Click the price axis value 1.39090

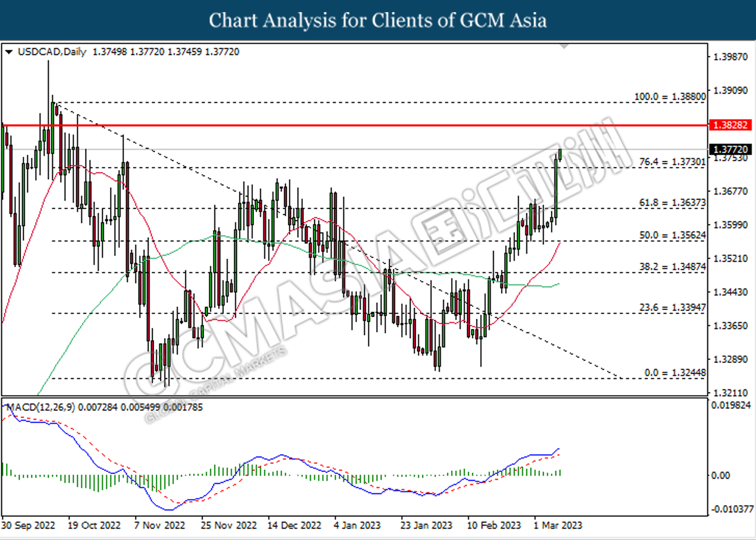coord(731,91)
